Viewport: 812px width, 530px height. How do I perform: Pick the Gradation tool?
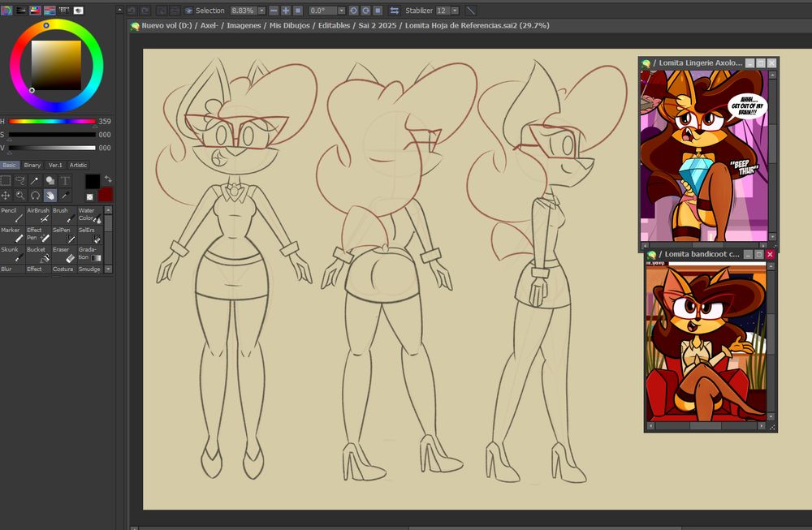point(90,254)
